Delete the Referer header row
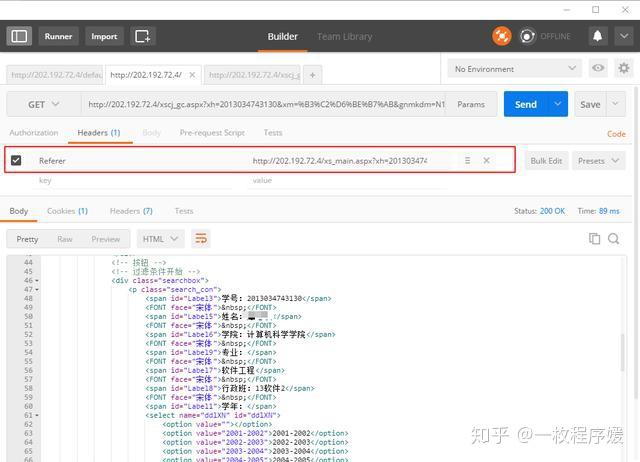 click(x=487, y=160)
